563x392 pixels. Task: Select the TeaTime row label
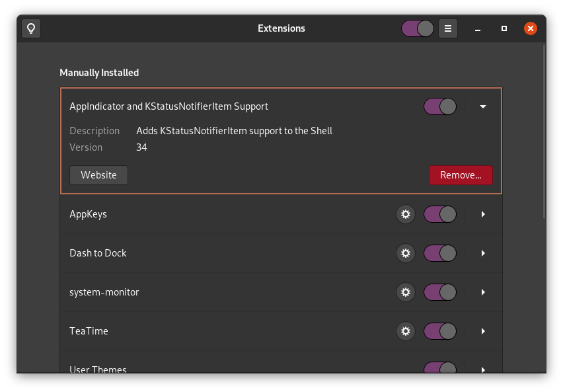click(x=89, y=331)
